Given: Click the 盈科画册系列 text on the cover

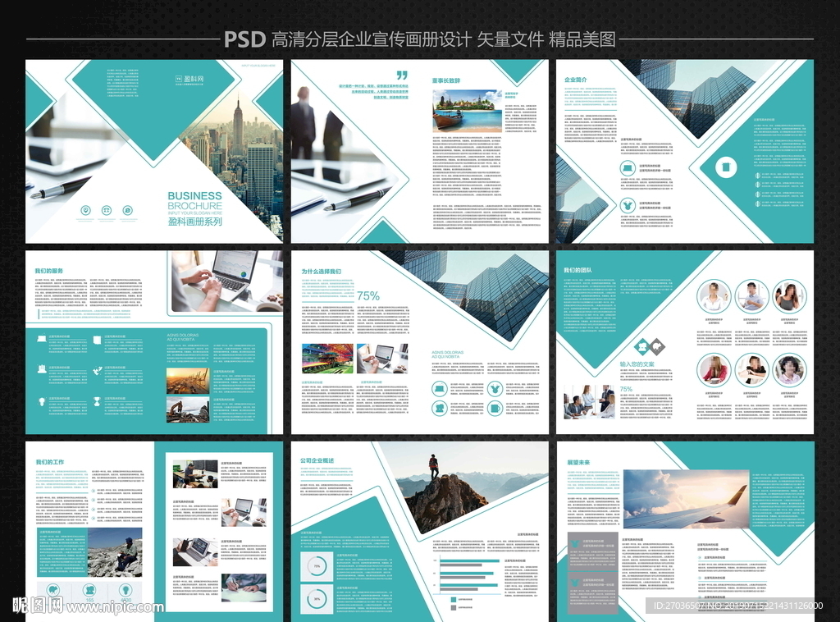Looking at the screenshot, I should pyautogui.click(x=194, y=222).
